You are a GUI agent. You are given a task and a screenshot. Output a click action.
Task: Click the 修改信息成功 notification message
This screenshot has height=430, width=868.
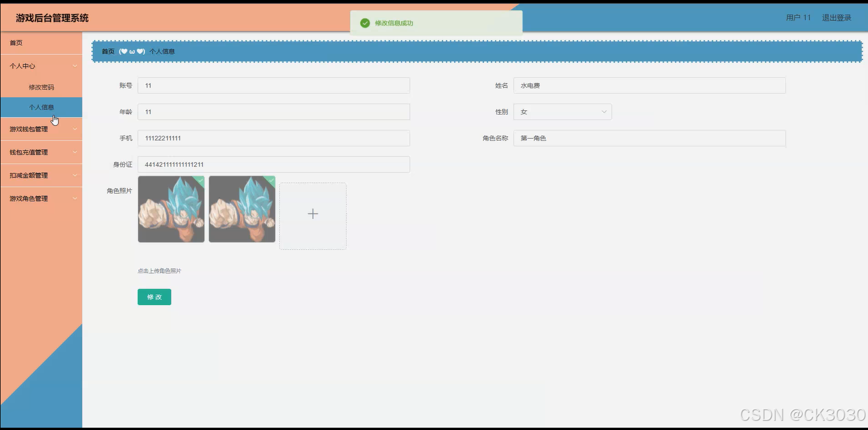tap(394, 23)
